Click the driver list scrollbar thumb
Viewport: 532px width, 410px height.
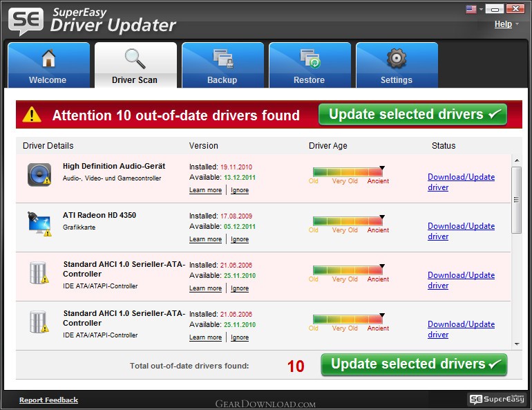(516, 200)
